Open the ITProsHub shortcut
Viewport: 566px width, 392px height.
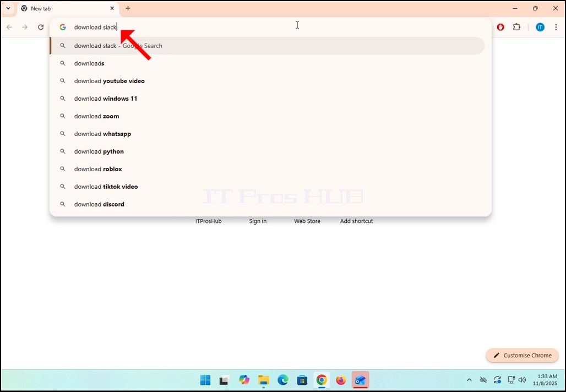coord(208,221)
